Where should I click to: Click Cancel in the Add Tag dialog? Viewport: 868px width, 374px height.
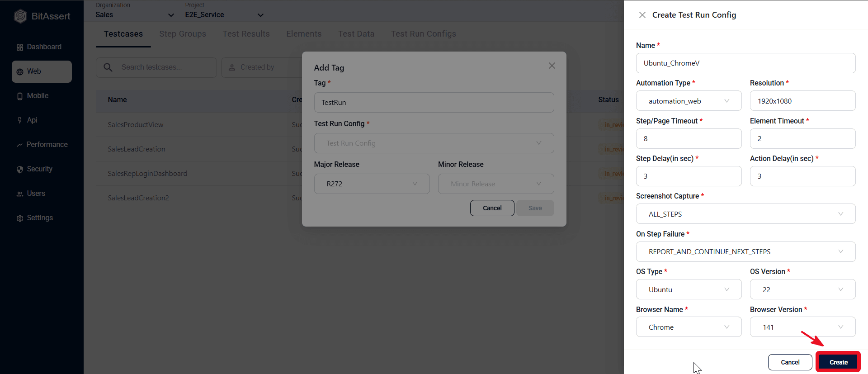pyautogui.click(x=492, y=208)
